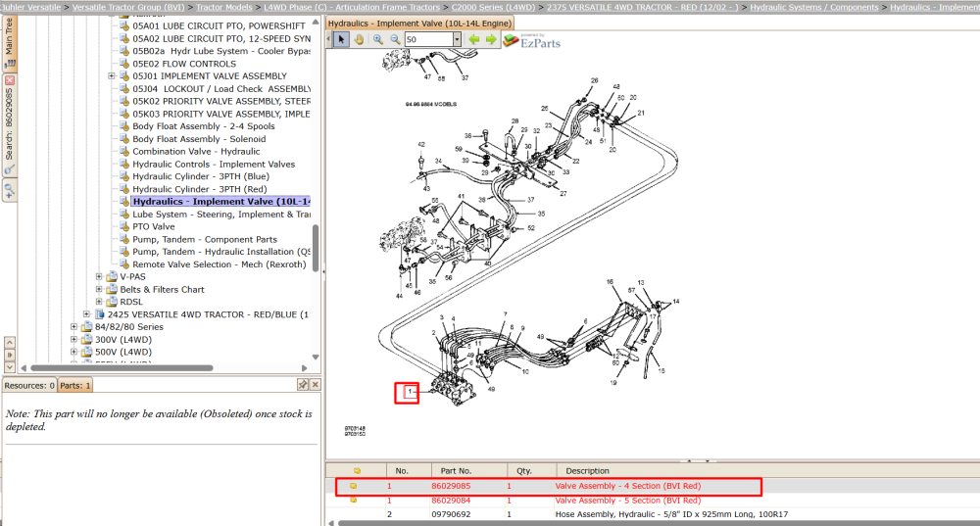Select Hose Assembly part 09790692 row
The image size is (980, 526).
click(x=653, y=514)
